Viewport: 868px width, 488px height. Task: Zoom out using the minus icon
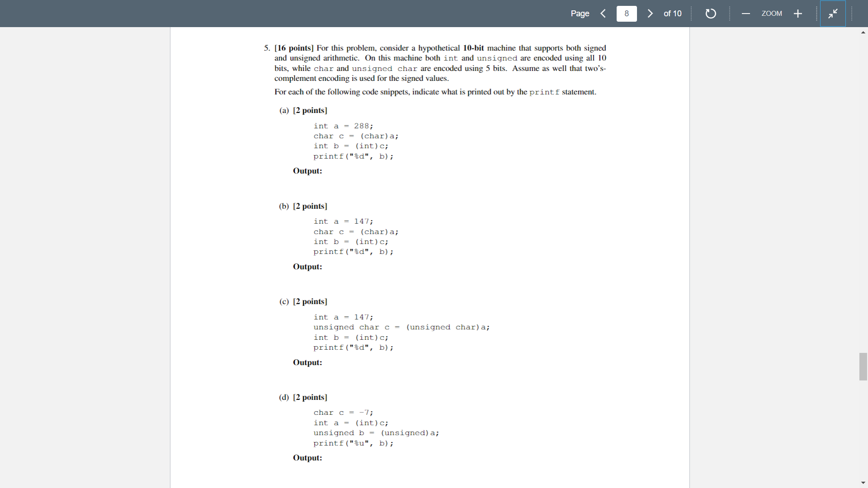tap(746, 14)
